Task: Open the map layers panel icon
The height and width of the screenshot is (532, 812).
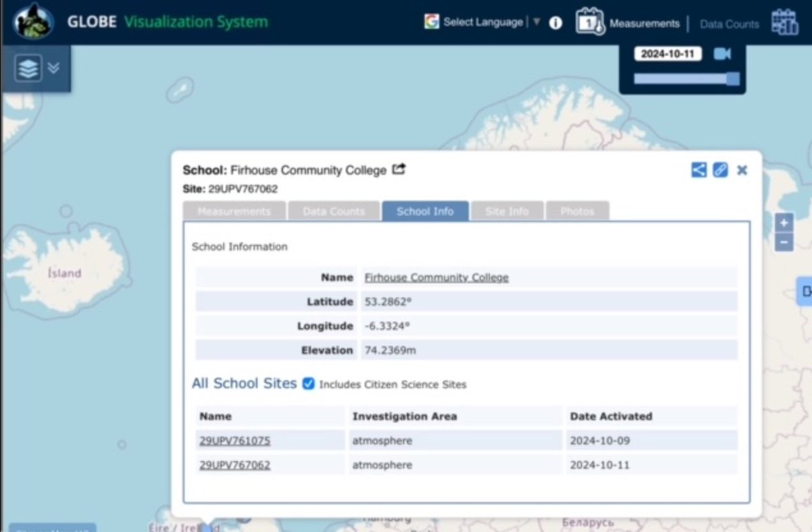Action: (28, 68)
